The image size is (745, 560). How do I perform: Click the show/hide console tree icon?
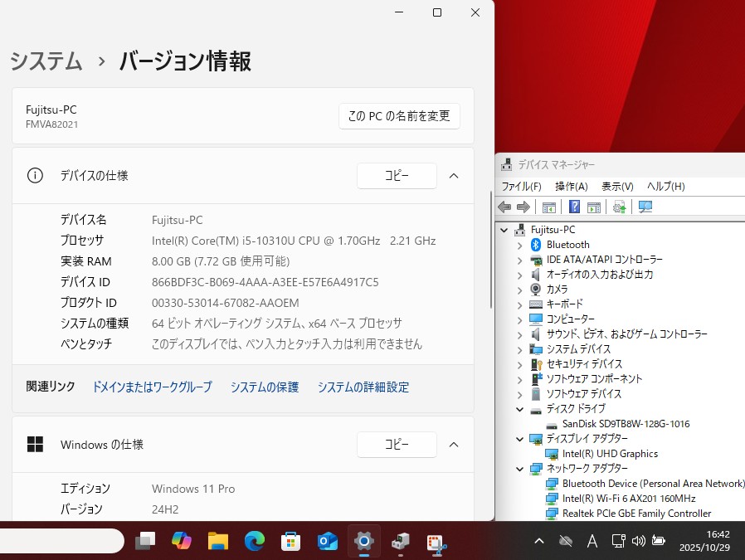(x=548, y=207)
